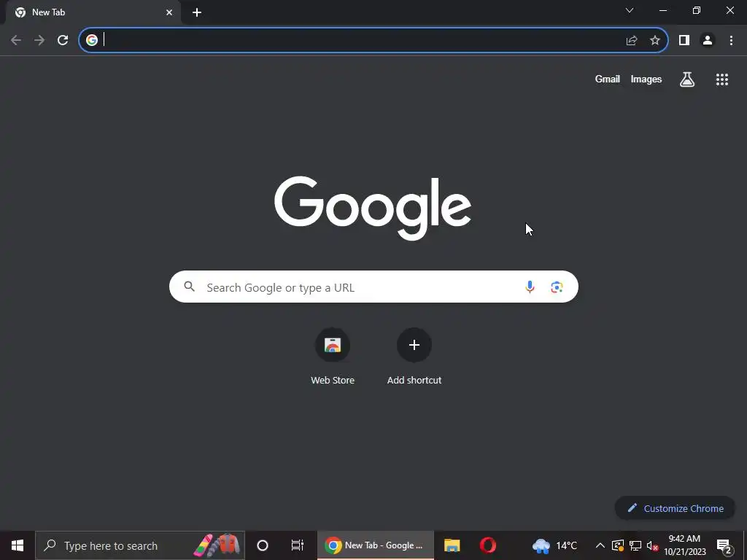Viewport: 747px width, 560px height.
Task: Click the magnifier icon in search box
Action: tap(190, 286)
